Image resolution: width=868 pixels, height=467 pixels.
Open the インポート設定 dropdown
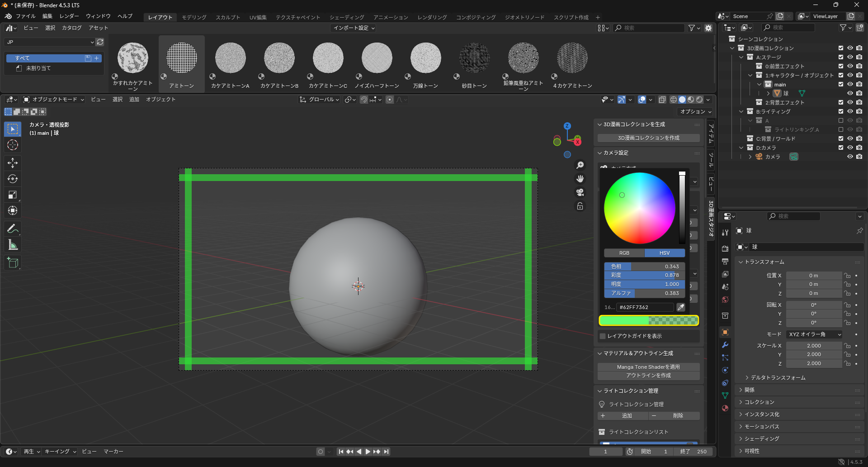click(354, 28)
